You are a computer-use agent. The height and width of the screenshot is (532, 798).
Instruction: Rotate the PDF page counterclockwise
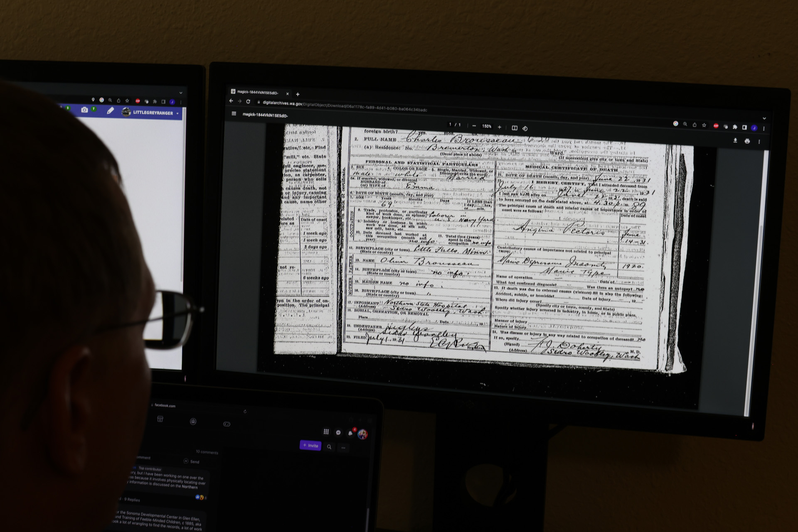[x=525, y=128]
